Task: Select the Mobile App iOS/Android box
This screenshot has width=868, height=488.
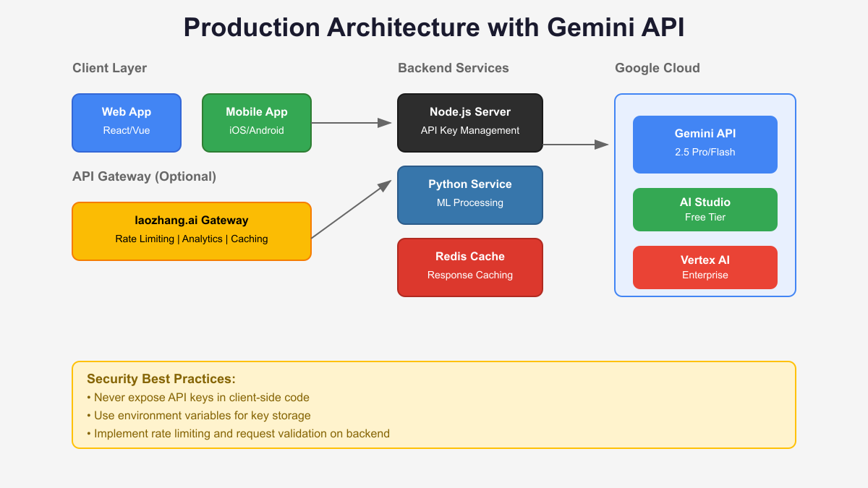Action: click(257, 123)
